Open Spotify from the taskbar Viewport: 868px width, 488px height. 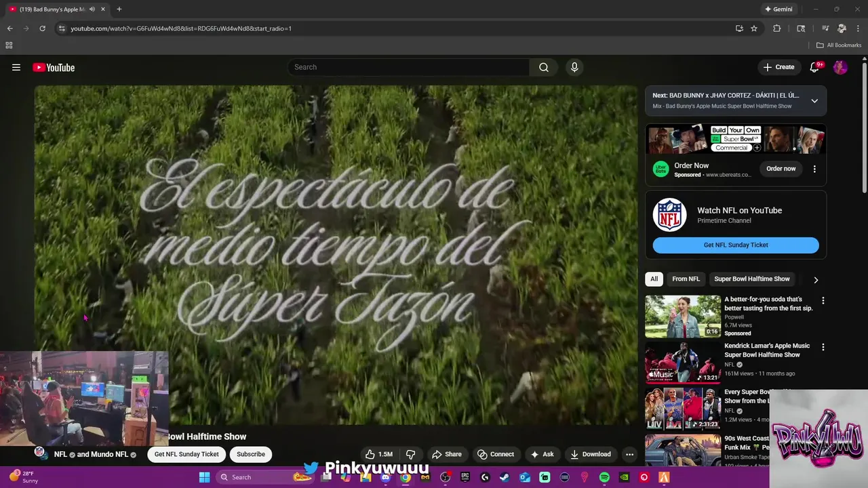604,477
